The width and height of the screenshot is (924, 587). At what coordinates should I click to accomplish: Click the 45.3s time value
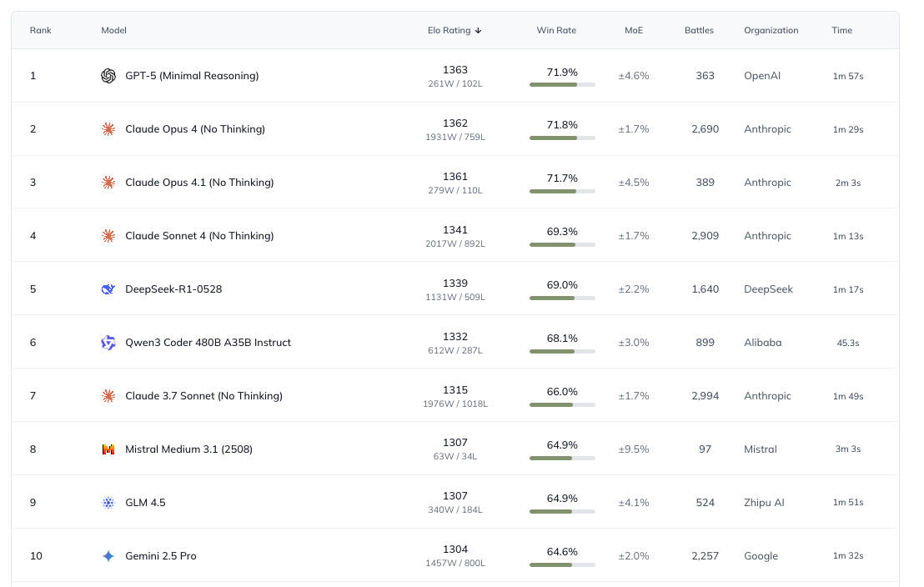(x=848, y=343)
